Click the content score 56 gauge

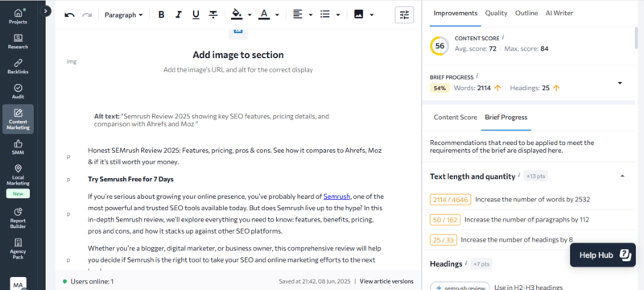pyautogui.click(x=440, y=46)
